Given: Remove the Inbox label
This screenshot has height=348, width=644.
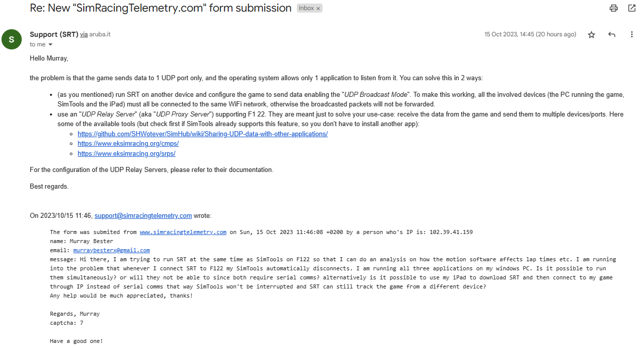Looking at the screenshot, I should (x=318, y=9).
